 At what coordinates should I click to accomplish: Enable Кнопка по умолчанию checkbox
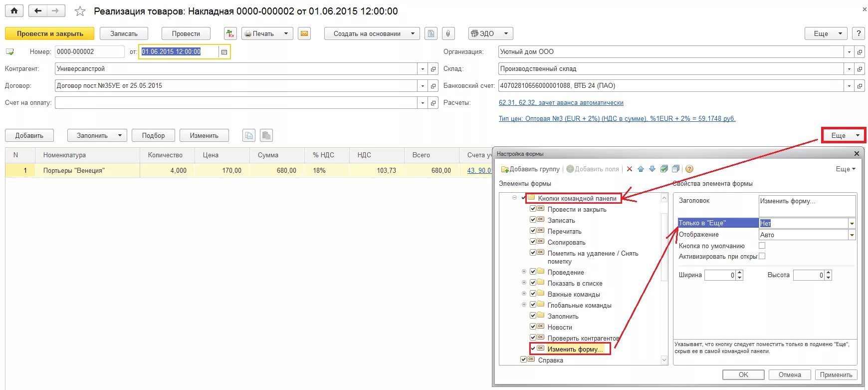tap(762, 246)
